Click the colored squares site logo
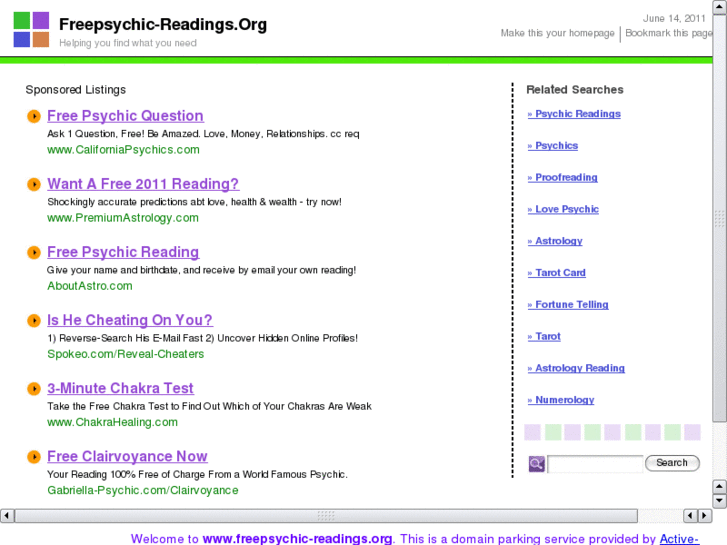Screen dimensions: 727x545 (31, 30)
